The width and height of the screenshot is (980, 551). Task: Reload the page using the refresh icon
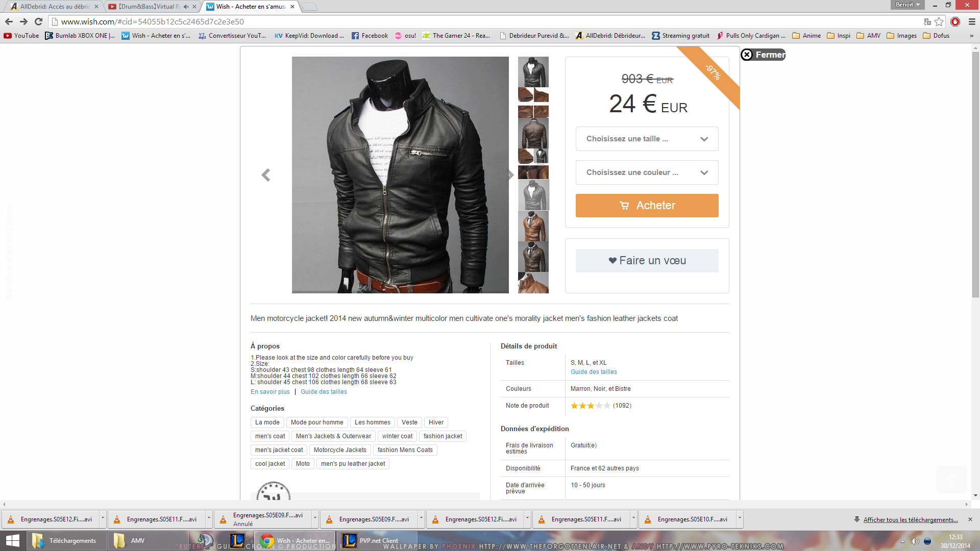(38, 21)
